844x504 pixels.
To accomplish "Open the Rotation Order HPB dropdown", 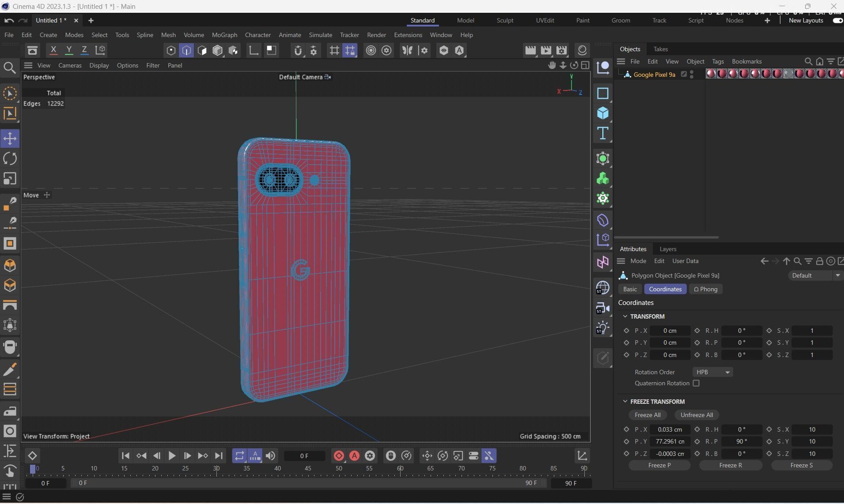I will point(712,372).
